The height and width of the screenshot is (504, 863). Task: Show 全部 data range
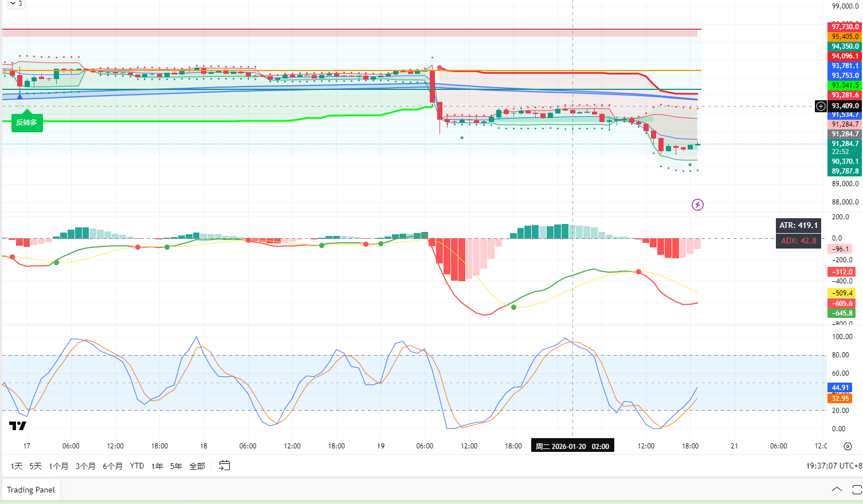pyautogui.click(x=197, y=466)
